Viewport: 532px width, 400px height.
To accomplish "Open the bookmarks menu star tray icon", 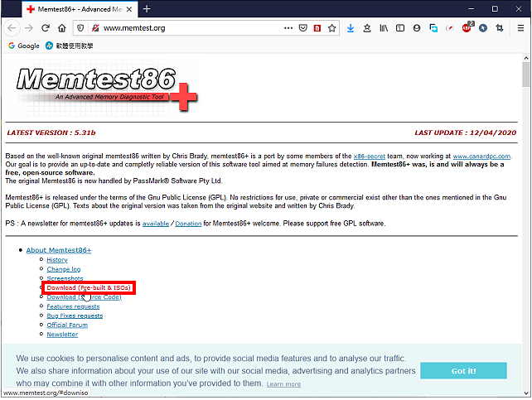I will pos(367,28).
